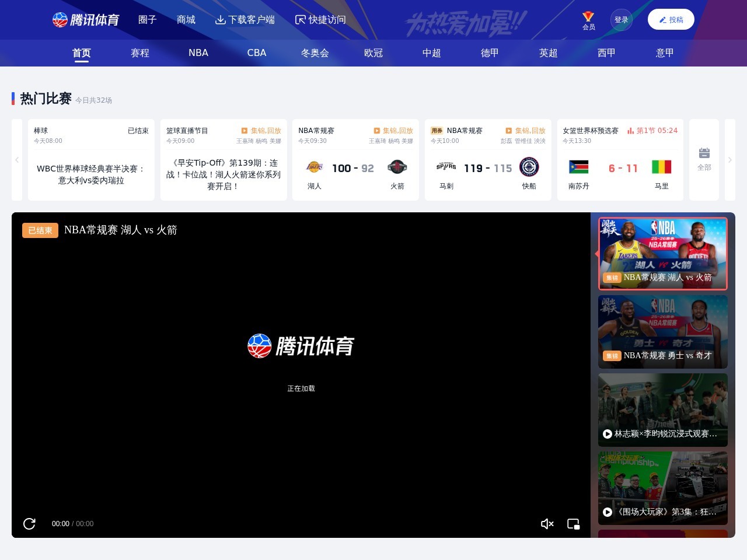Screen dimensions: 747x560
Task: Go to the CBA tab
Action: coord(257,52)
